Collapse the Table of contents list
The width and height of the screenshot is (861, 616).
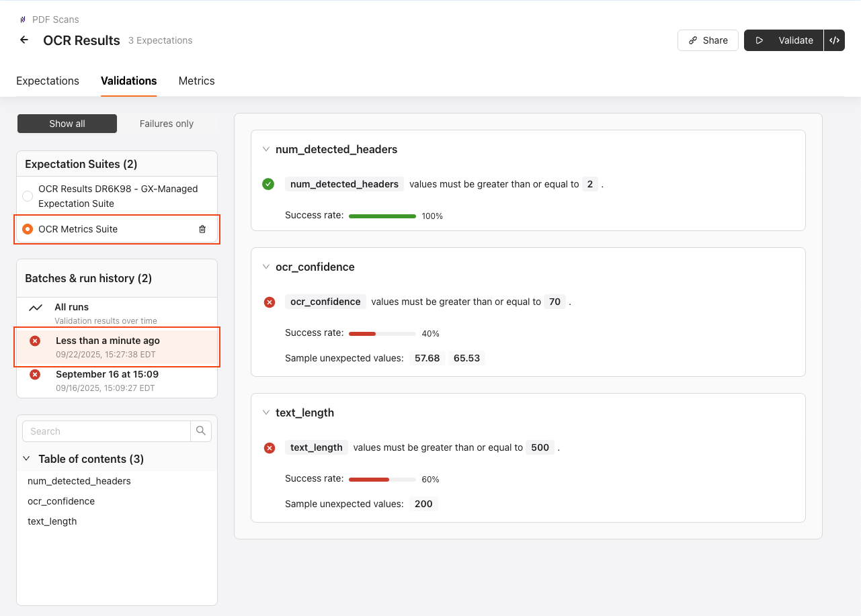click(x=26, y=459)
